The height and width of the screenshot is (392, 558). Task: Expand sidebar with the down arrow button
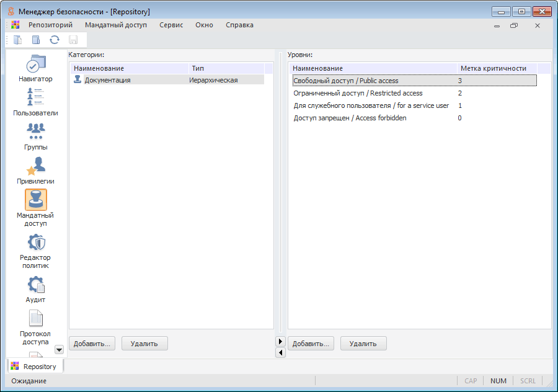tap(59, 350)
